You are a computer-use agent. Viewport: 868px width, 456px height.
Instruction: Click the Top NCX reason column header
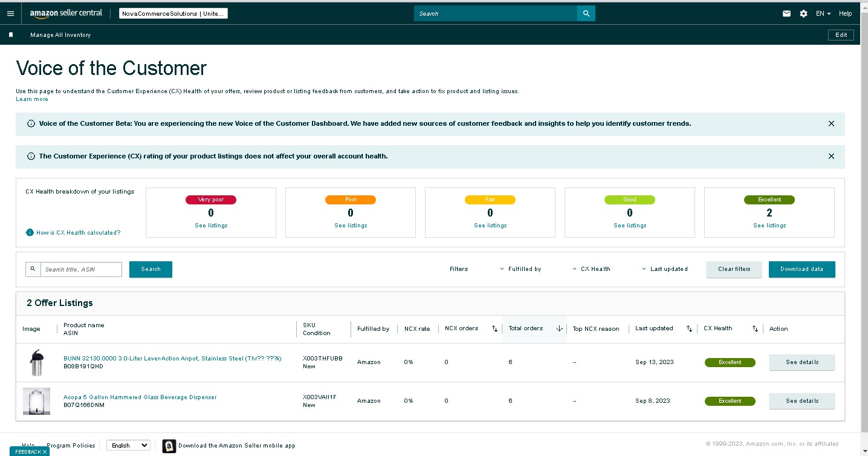pyautogui.click(x=596, y=329)
